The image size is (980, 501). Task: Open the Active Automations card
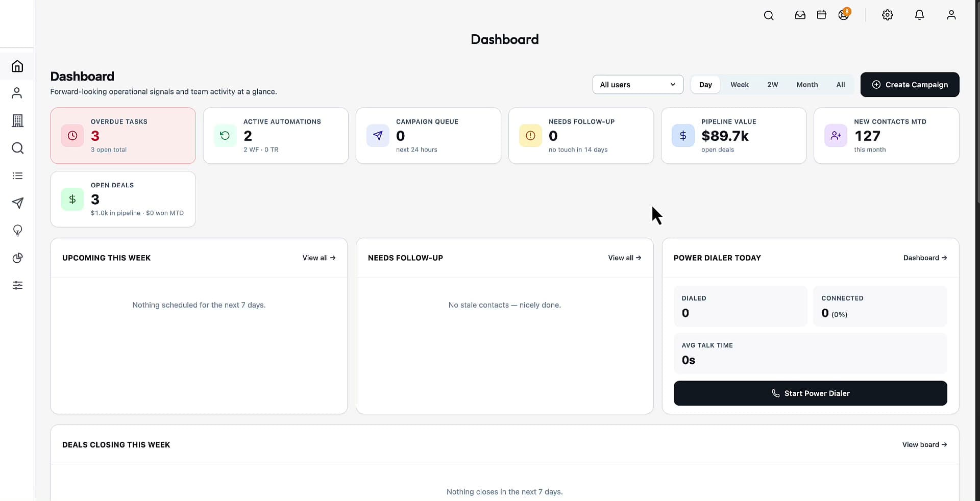[x=276, y=136]
